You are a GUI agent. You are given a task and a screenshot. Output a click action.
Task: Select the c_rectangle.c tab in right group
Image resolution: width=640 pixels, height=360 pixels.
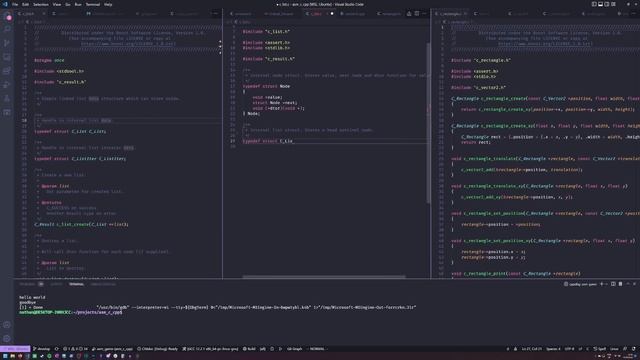451,13
